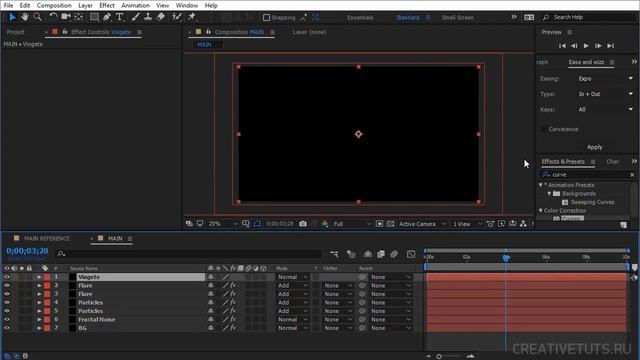Enable the Snapping checkbox
Image resolution: width=640 pixels, height=360 pixels.
(267, 18)
